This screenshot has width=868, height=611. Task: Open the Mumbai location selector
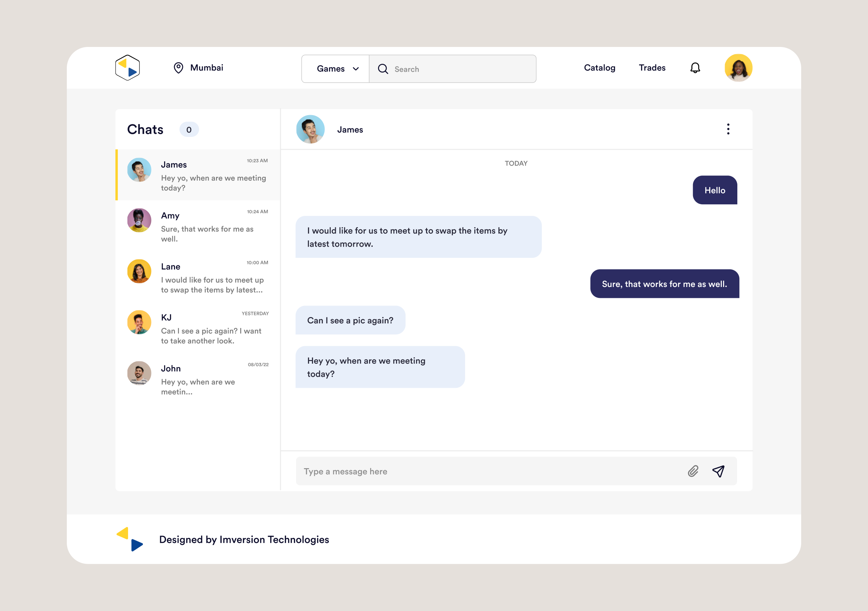[x=206, y=68]
